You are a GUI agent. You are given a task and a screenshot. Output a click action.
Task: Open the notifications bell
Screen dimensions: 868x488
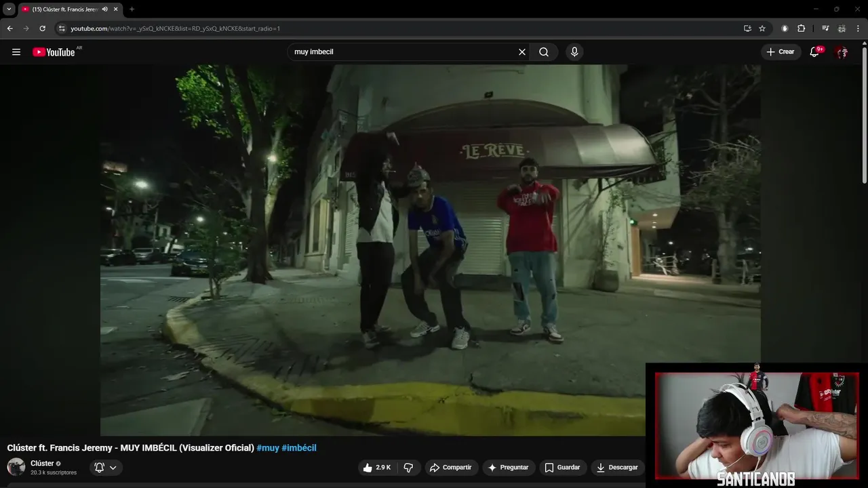pyautogui.click(x=815, y=52)
